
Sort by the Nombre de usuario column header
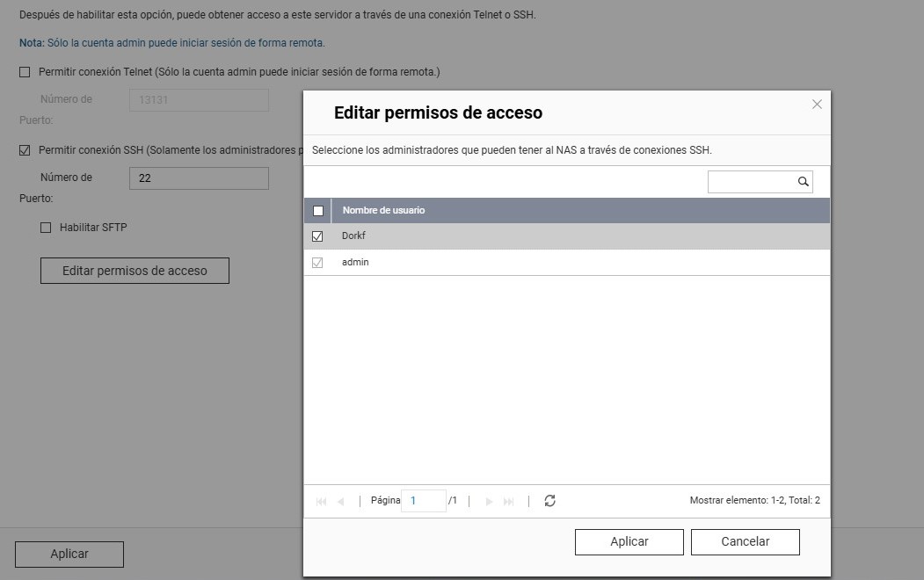383,211
